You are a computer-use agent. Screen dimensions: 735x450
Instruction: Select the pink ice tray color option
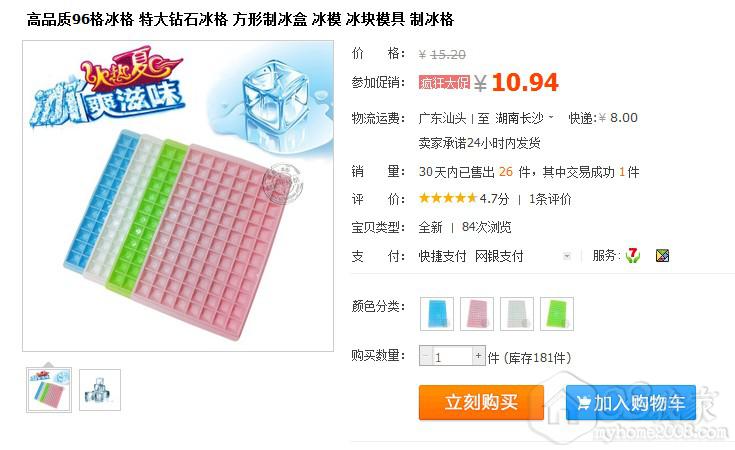click(x=477, y=314)
